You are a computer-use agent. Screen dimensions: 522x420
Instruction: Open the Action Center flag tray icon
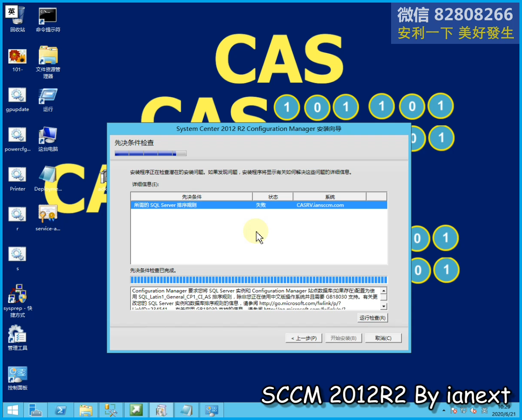[454, 411]
